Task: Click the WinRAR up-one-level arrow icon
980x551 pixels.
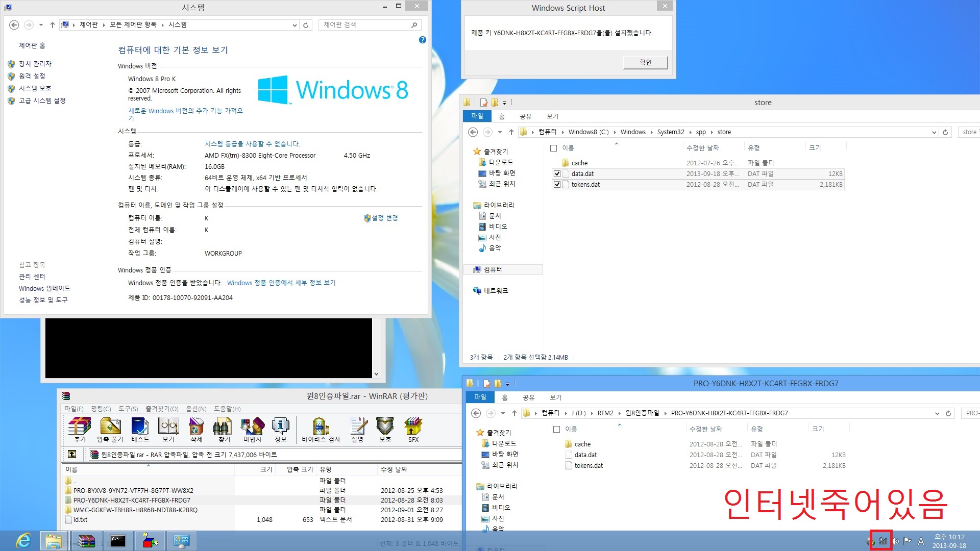Action: tap(72, 454)
